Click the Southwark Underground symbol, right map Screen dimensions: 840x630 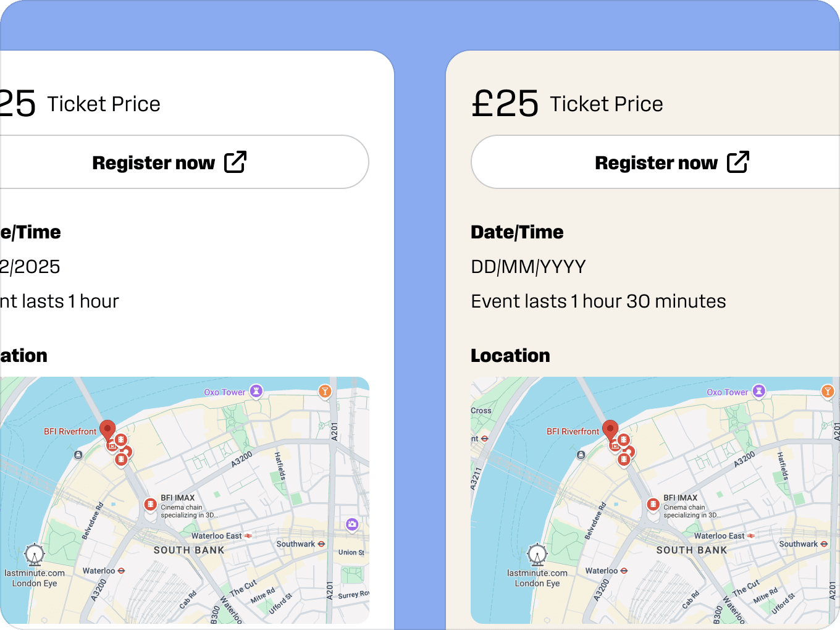[x=824, y=544]
